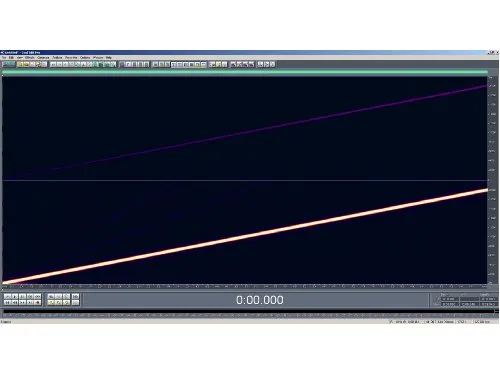500x375 pixels.
Task: Toggle the Pause transport button
Action: pyautogui.click(x=22, y=296)
